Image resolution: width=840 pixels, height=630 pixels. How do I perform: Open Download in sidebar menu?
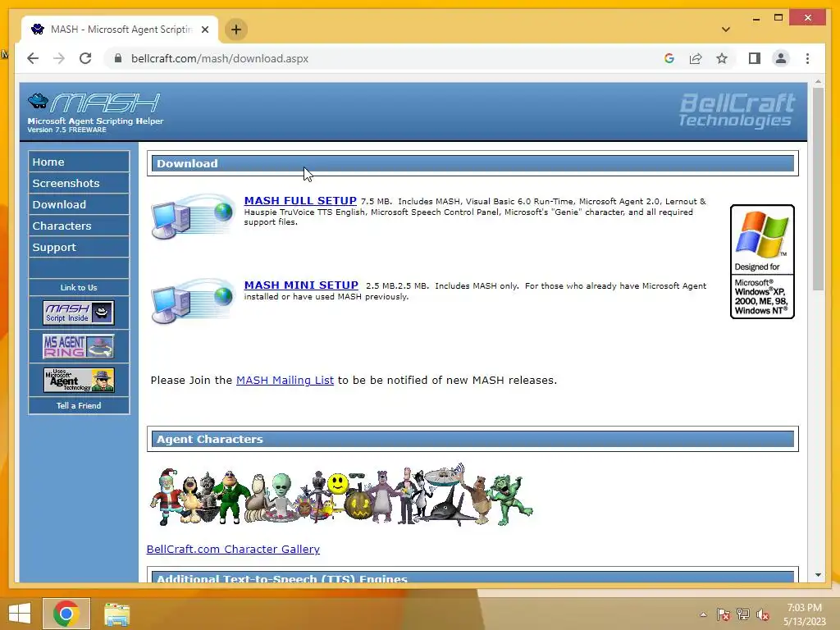[79, 204]
